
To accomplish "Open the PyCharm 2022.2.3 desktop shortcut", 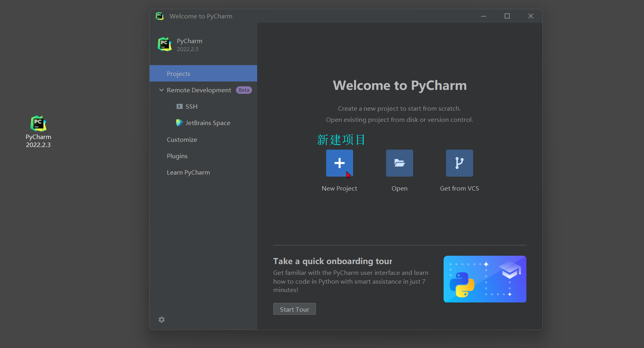I will (x=38, y=132).
